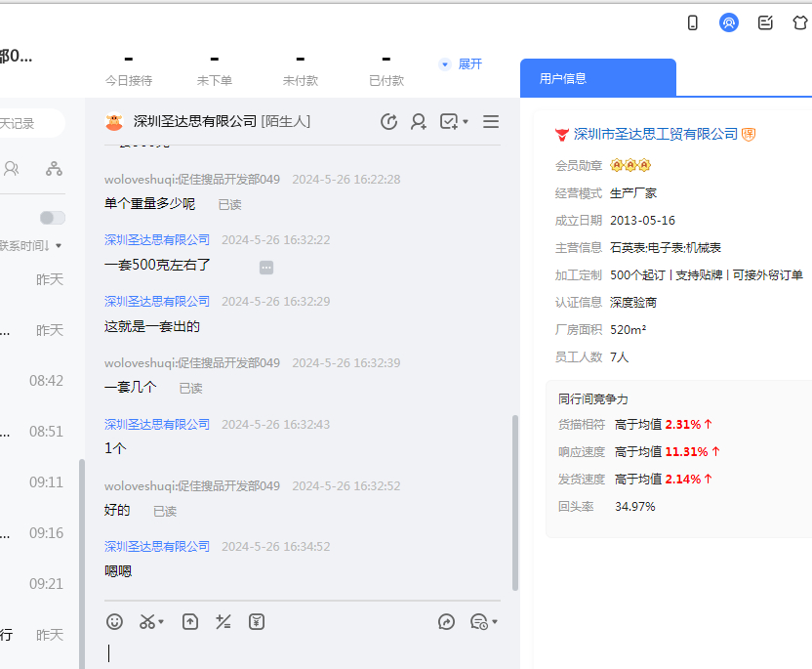Click the scissors screenshot tool
This screenshot has height=669, width=812.
tap(146, 621)
